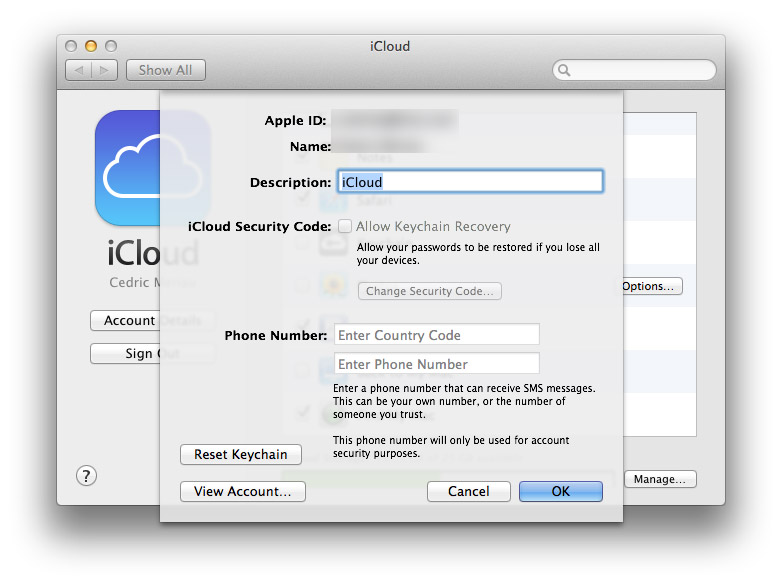Screen dimensions: 782x584
Task: Enable Allow Keychain Recovery checkbox
Action: (x=345, y=226)
